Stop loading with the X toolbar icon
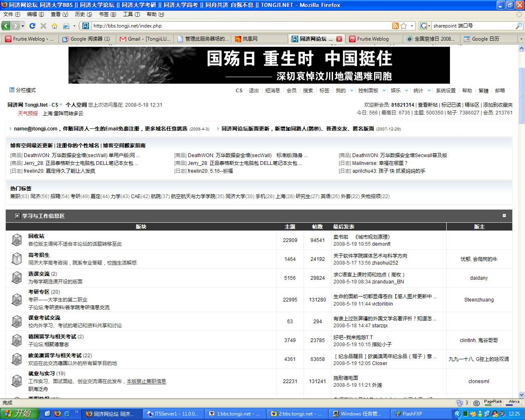The height and width of the screenshot is (420, 525). coord(43,26)
